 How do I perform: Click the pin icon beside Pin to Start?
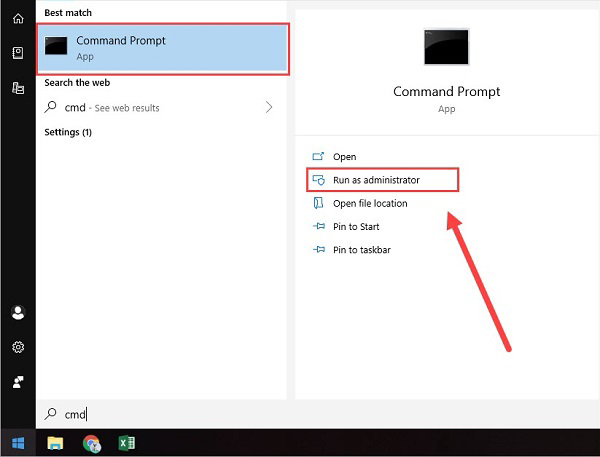(319, 226)
